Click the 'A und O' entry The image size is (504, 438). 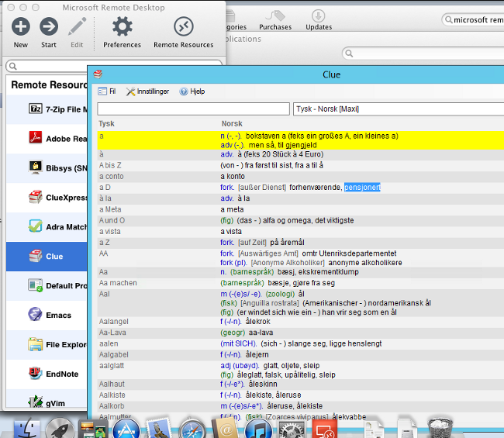[x=112, y=220]
